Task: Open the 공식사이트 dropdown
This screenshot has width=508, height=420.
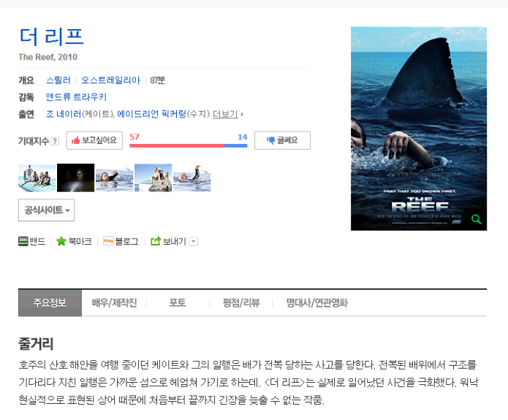Action: coord(46,210)
